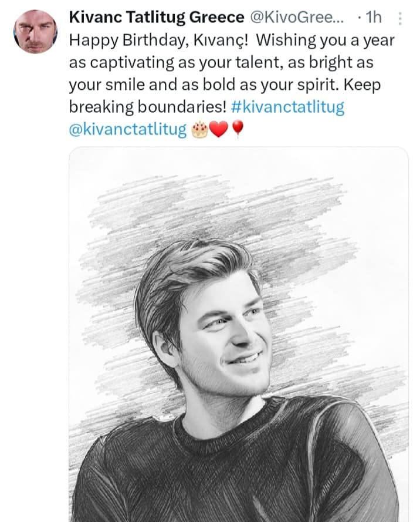Click the red balloon emoji

click(237, 129)
